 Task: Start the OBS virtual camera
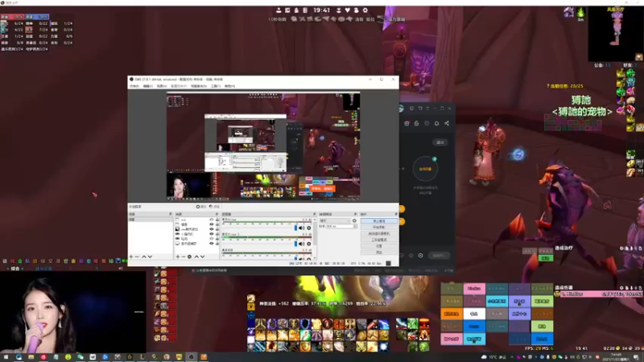(x=378, y=233)
